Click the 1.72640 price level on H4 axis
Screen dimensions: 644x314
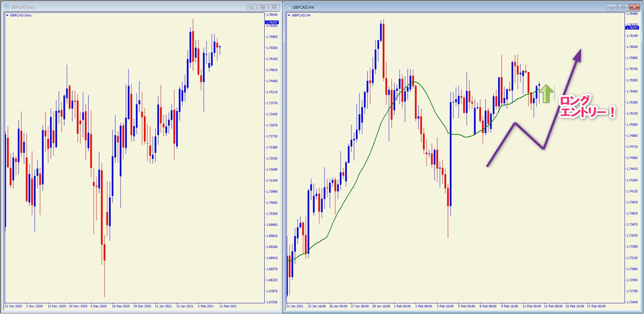(x=632, y=302)
